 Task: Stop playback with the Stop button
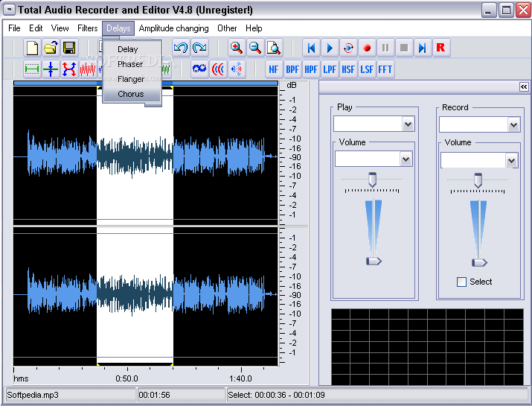(404, 48)
